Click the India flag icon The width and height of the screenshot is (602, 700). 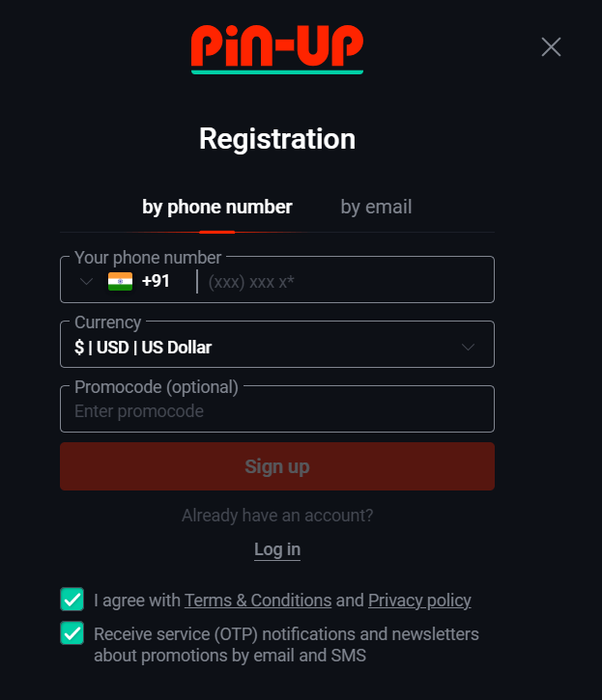(x=120, y=281)
